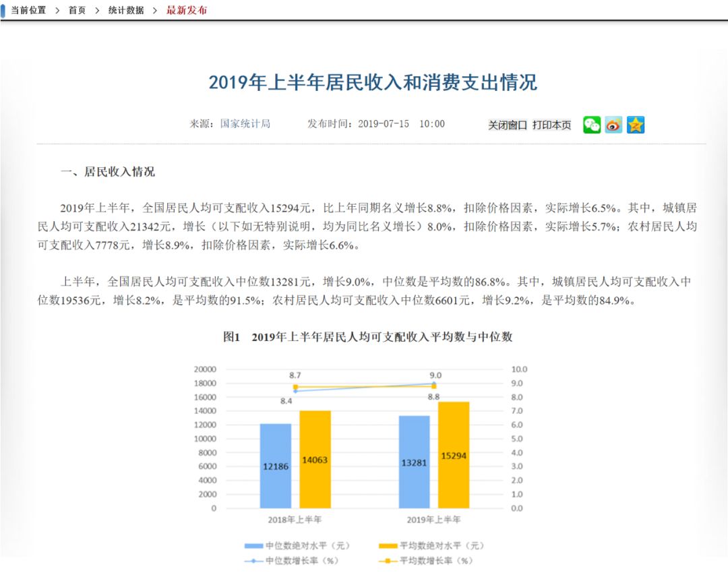The height and width of the screenshot is (581, 728).
Task: Click chevron between 首页 and 统计数据
Action: coord(97,11)
